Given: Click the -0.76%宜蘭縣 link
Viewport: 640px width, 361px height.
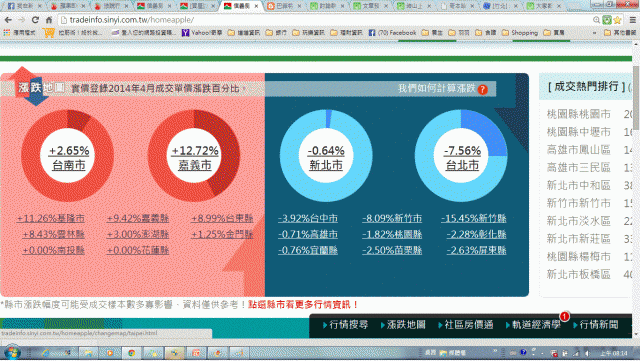Looking at the screenshot, I should coord(308,250).
